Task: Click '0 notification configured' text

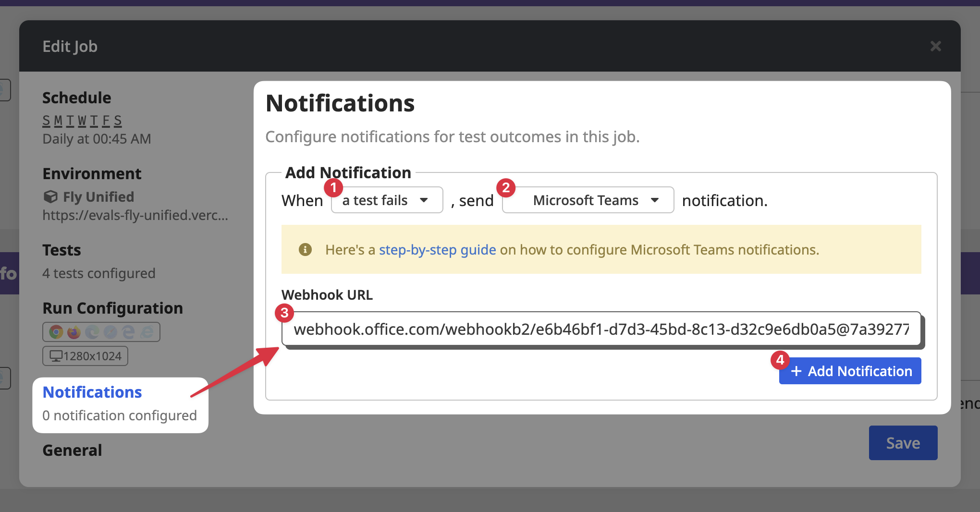Action: pos(120,415)
